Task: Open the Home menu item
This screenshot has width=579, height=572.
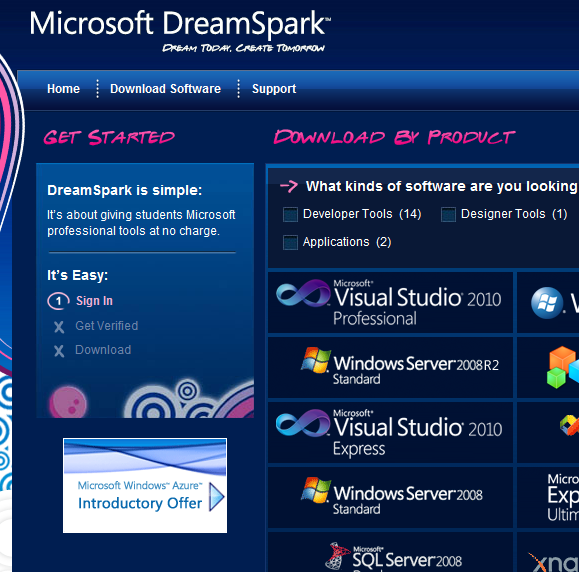Action: pos(64,89)
